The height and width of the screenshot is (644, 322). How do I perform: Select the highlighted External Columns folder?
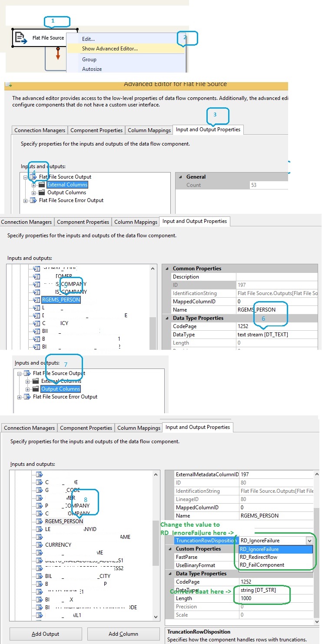(x=67, y=185)
